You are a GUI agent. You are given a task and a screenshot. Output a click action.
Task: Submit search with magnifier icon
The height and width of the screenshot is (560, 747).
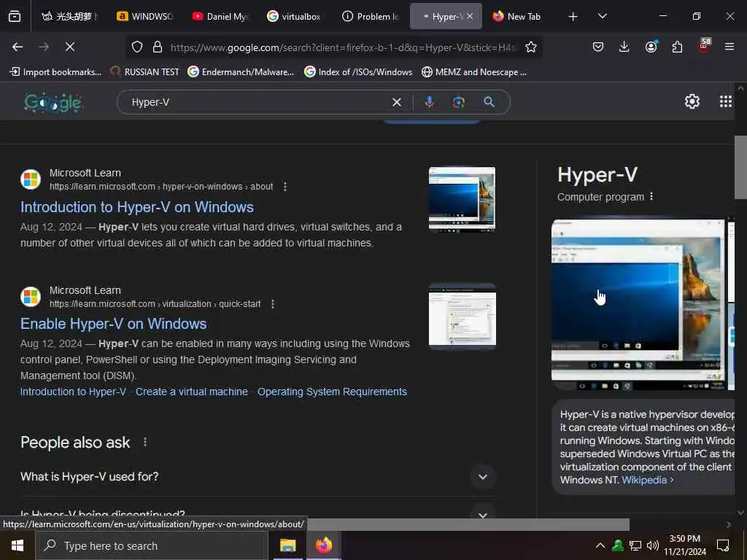489,102
